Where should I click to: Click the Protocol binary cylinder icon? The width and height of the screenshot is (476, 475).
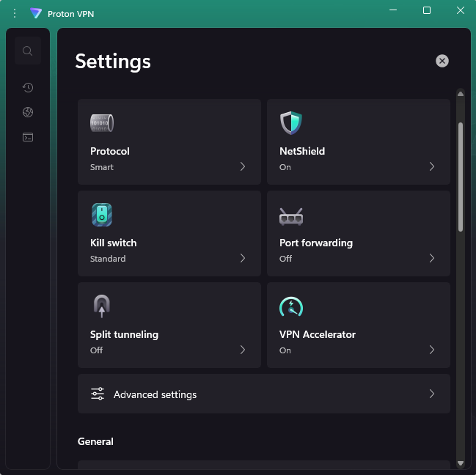[102, 123]
